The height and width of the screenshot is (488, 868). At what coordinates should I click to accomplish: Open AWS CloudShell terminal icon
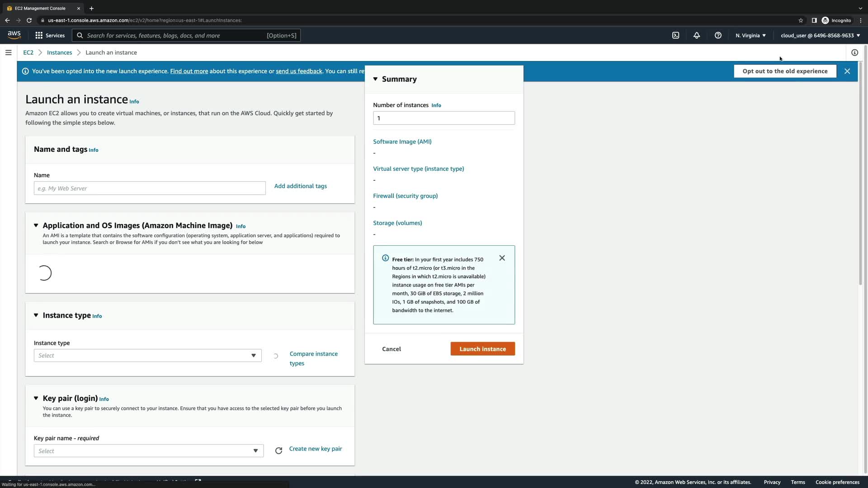(675, 35)
